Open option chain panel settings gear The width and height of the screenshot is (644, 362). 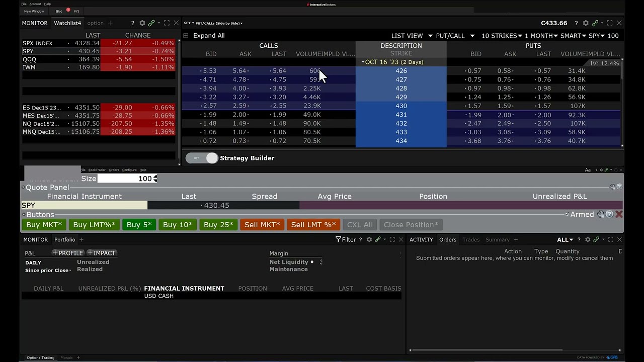click(586, 23)
